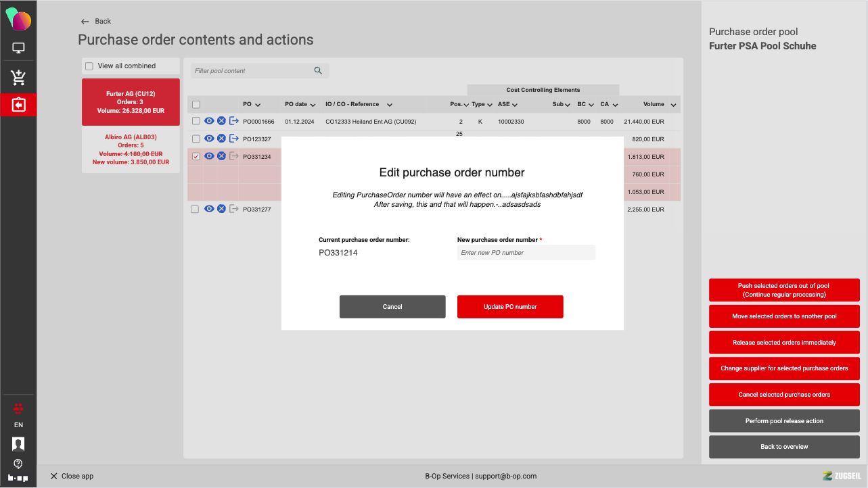Focus the new purchase order number field
This screenshot has height=488, width=868.
coord(526,253)
